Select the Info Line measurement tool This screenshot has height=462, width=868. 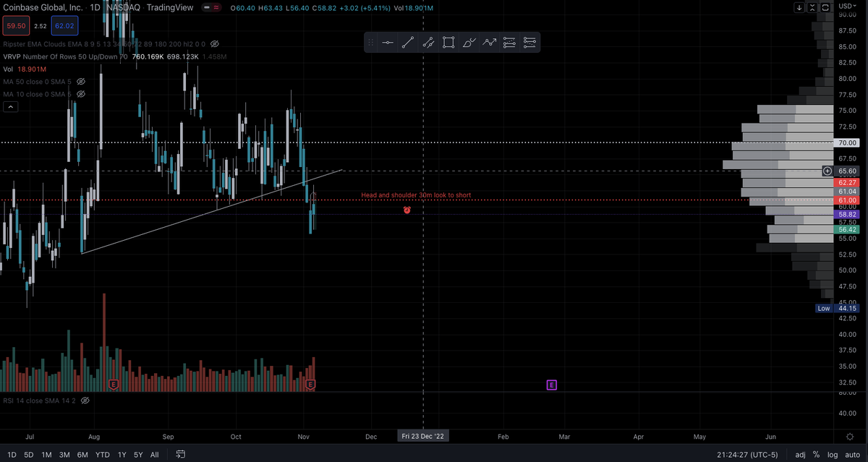[427, 42]
